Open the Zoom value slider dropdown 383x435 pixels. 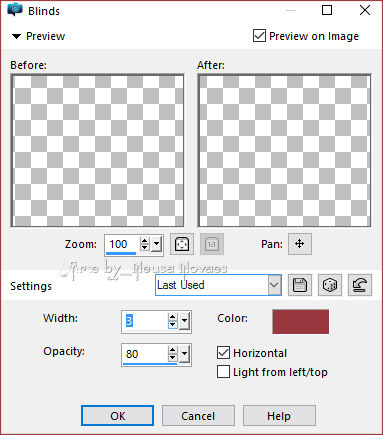coord(157,244)
